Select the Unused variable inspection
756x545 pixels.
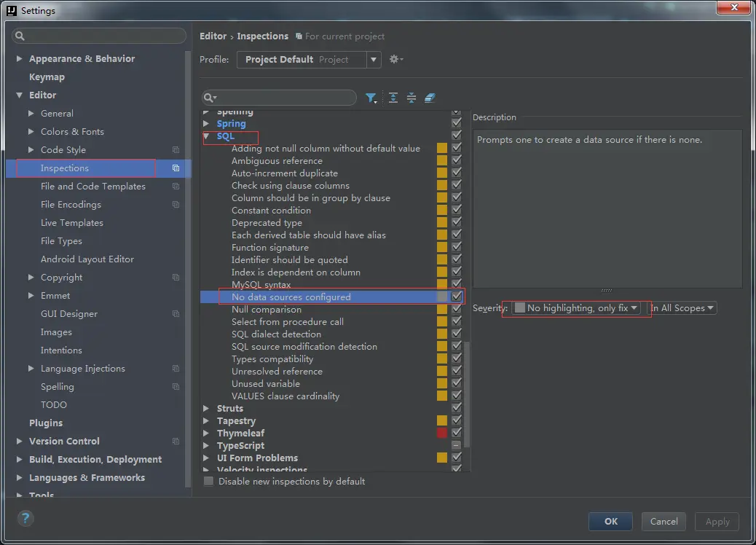[x=266, y=383]
